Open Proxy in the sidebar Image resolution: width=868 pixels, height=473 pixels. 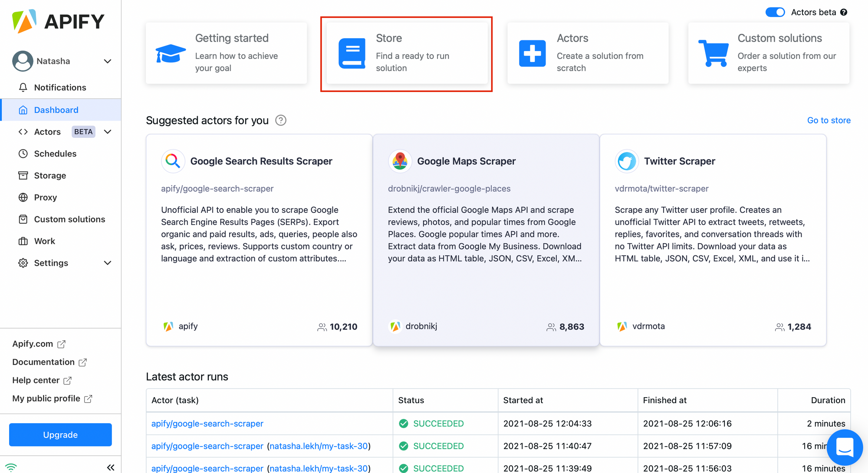(45, 197)
